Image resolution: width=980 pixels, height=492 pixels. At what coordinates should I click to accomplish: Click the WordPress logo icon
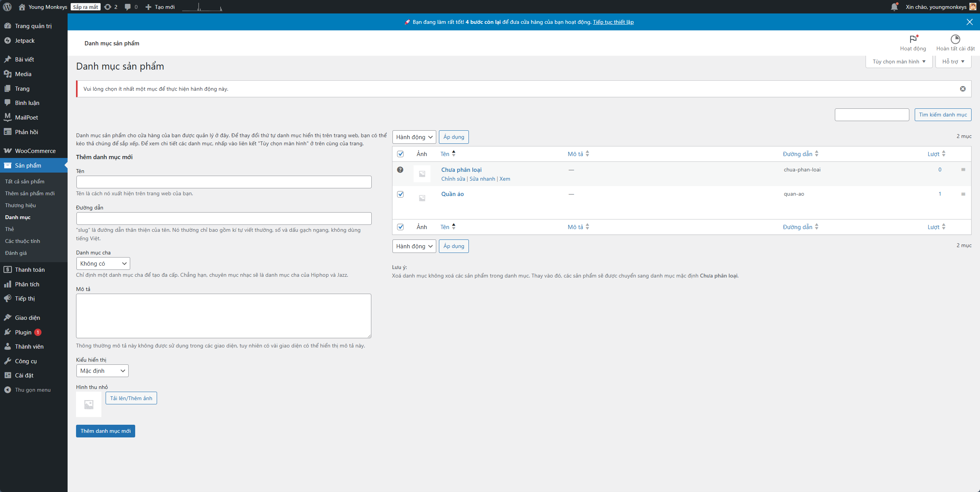point(7,7)
